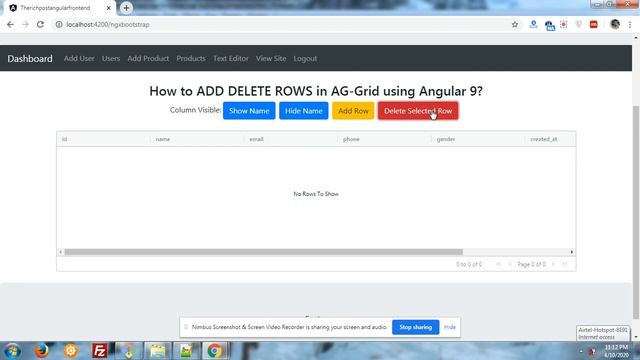Image resolution: width=640 pixels, height=360 pixels.
Task: Go to first grid page
Action: coord(498,264)
